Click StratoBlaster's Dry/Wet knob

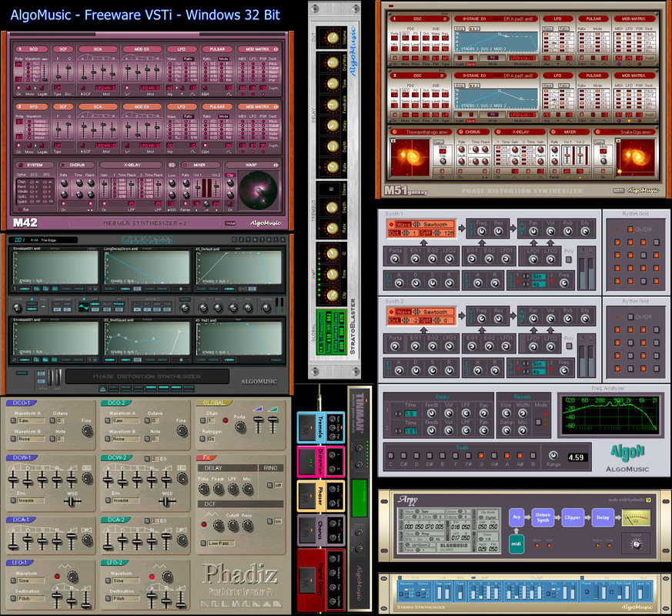pyautogui.click(x=333, y=63)
